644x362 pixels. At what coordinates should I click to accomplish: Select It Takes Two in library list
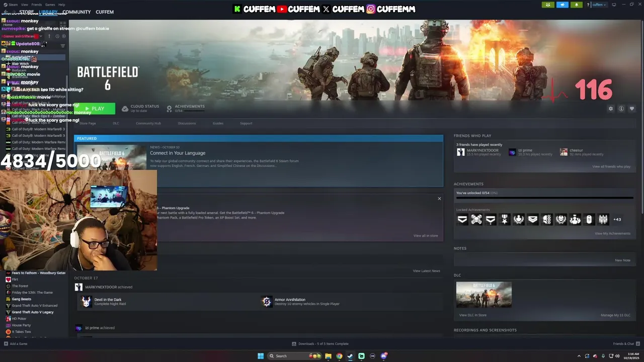[21, 332]
